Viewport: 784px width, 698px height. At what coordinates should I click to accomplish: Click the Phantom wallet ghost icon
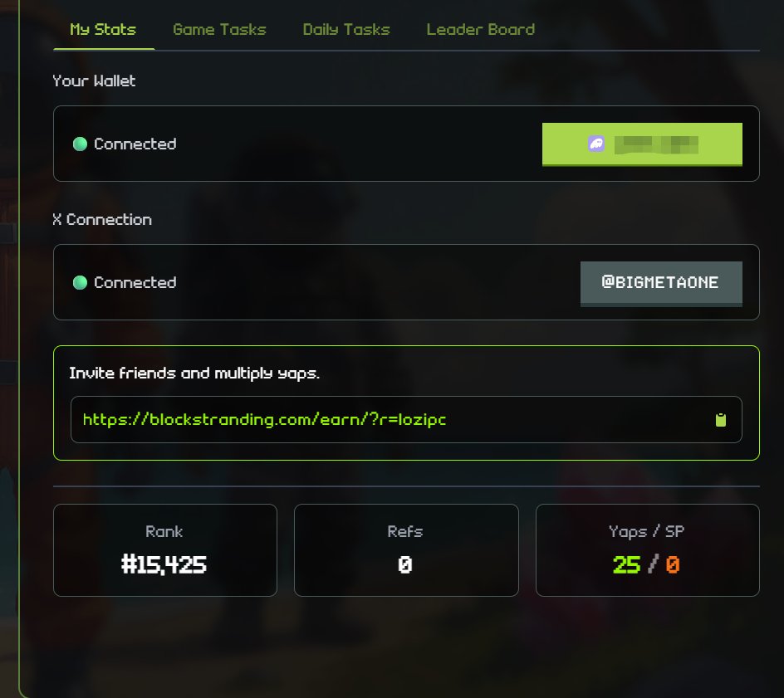596,144
